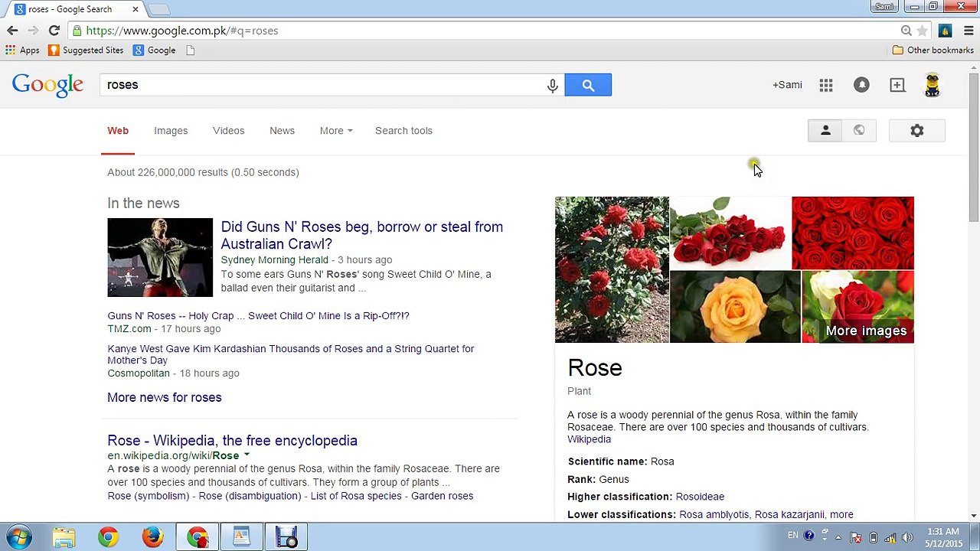Open the blue extension icon beside address bar
The width and height of the screenshot is (980, 551).
(945, 31)
